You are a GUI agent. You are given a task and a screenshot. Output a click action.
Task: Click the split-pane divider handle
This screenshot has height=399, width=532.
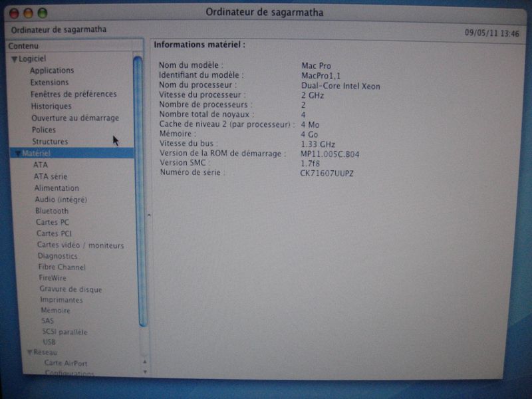[x=149, y=215]
